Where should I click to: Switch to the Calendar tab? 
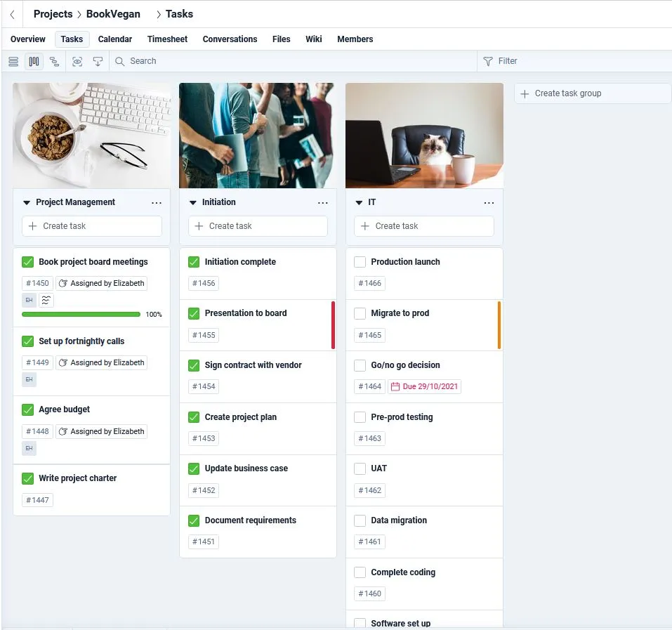point(115,39)
